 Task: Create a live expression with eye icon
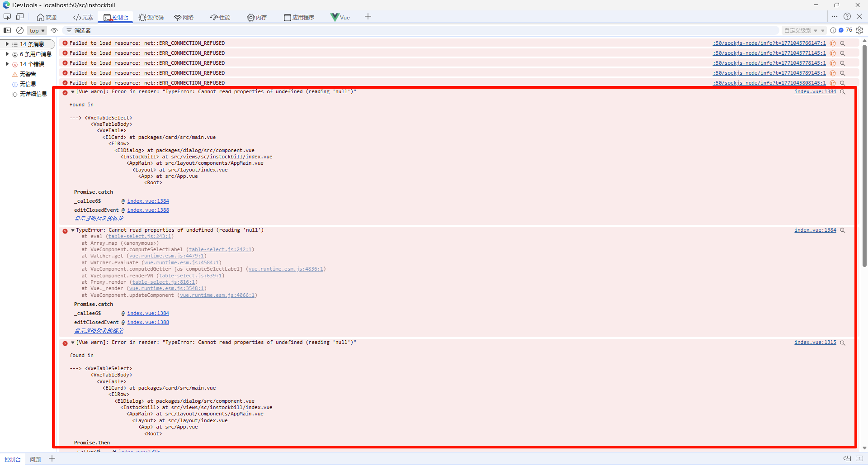(54, 30)
